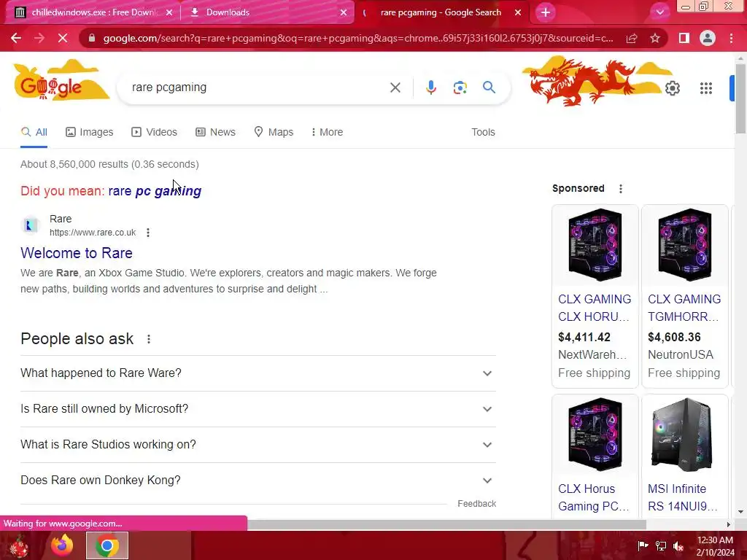The height and width of the screenshot is (560, 747).
Task: Start voice search with microphone
Action: point(430,87)
